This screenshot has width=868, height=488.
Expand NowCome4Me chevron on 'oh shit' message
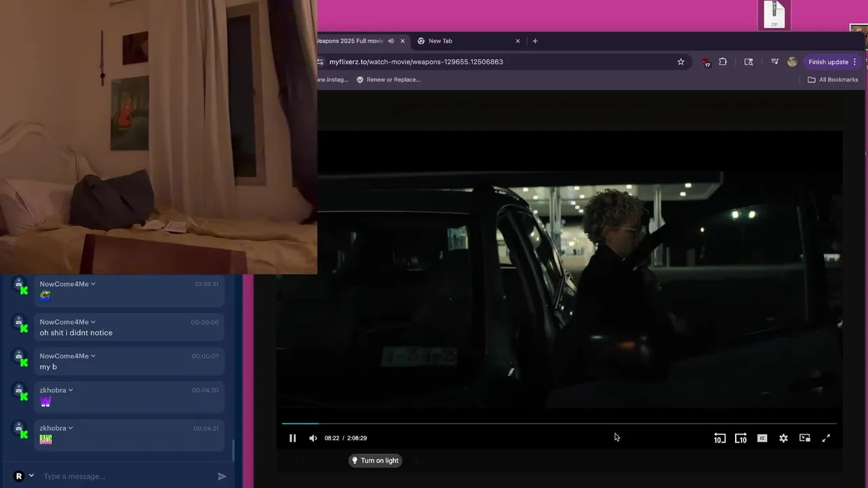coord(93,322)
